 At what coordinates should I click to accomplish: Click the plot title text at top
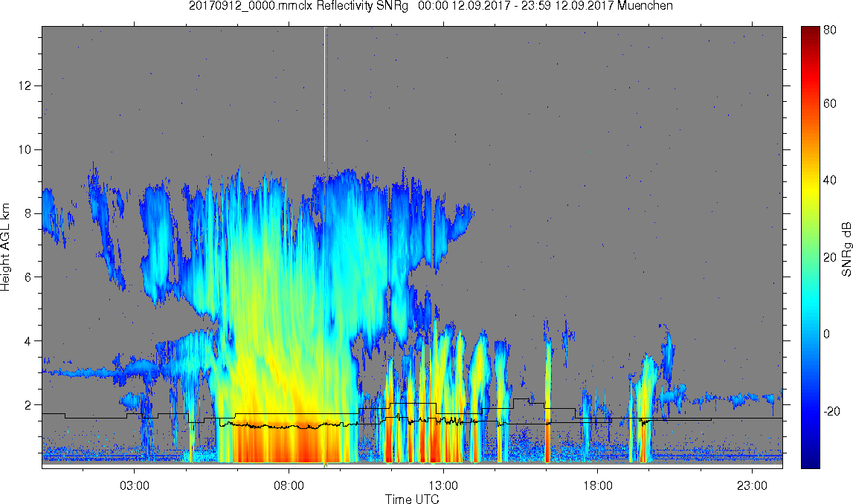(x=431, y=6)
